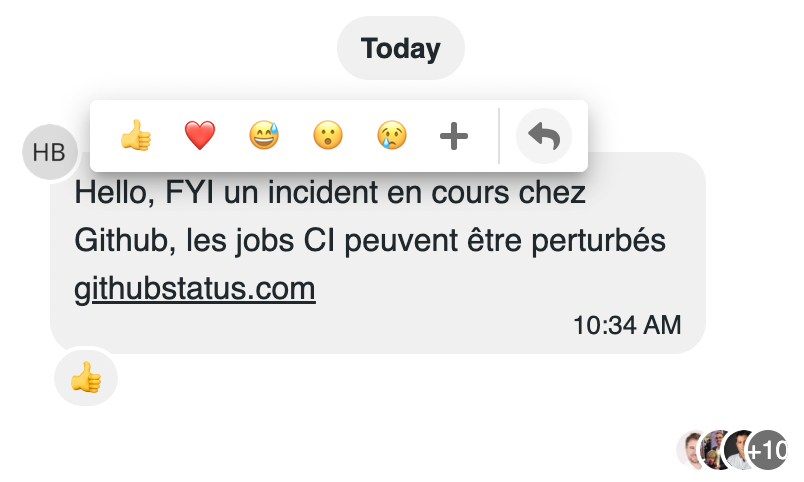Image resolution: width=804 pixels, height=482 pixels.
Task: Open the githubstatus.com link
Action: coord(195,289)
